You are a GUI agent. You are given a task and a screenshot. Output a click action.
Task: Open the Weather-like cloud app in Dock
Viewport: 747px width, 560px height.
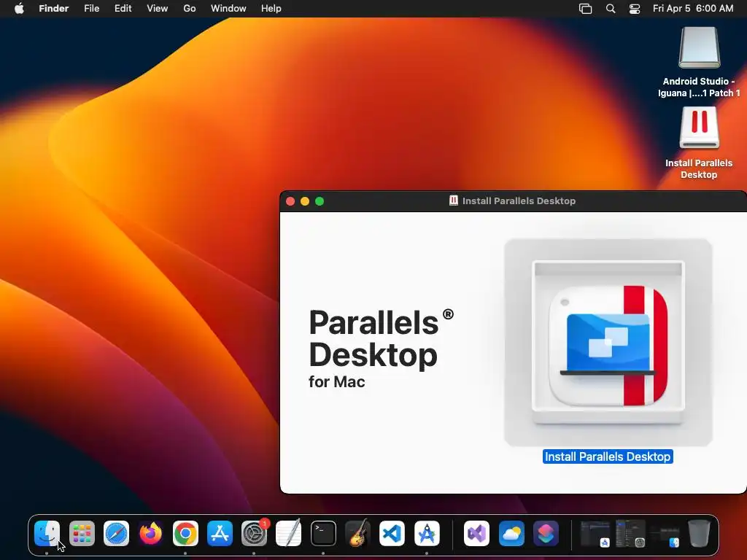[x=511, y=533]
